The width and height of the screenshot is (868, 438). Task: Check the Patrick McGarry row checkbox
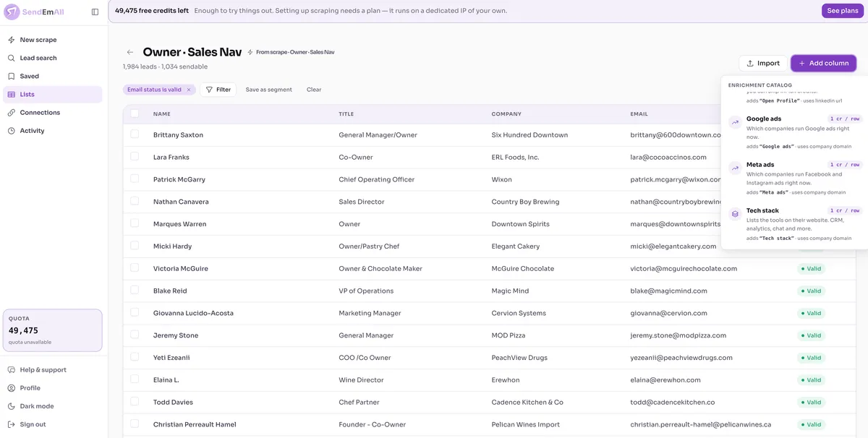point(135,179)
